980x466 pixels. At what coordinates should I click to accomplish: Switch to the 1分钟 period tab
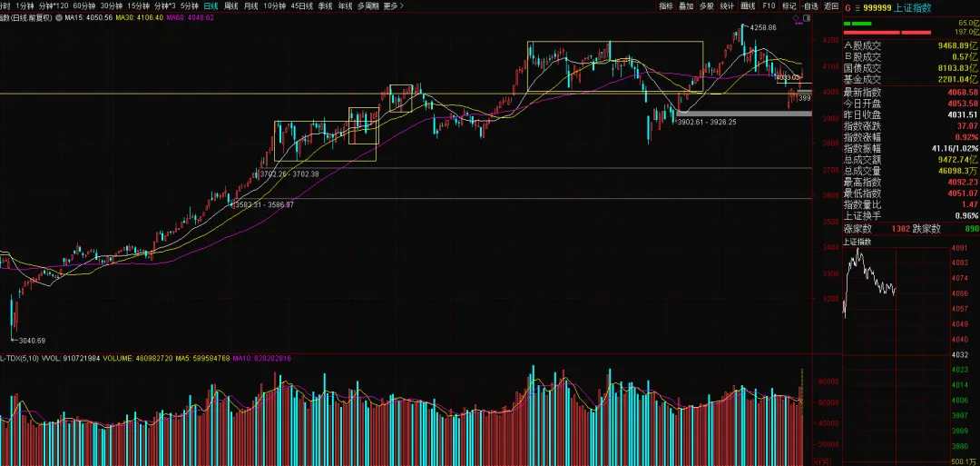pyautogui.click(x=24, y=5)
